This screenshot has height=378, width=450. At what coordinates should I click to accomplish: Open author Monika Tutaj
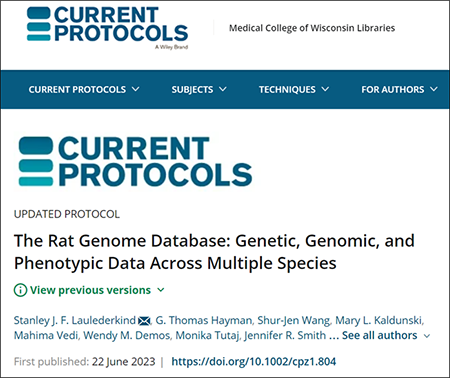[x=207, y=335]
